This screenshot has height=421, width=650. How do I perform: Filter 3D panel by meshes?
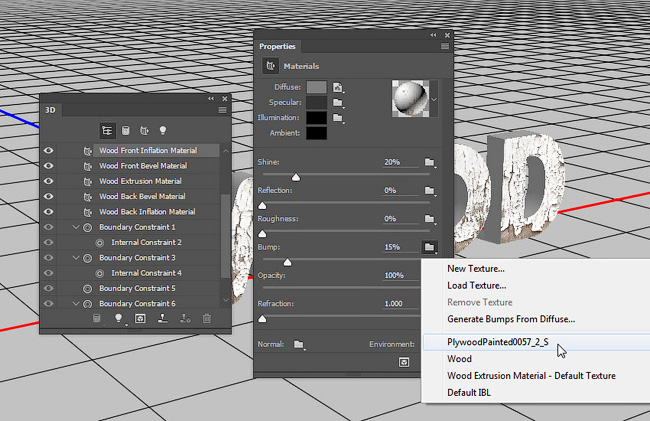click(125, 131)
